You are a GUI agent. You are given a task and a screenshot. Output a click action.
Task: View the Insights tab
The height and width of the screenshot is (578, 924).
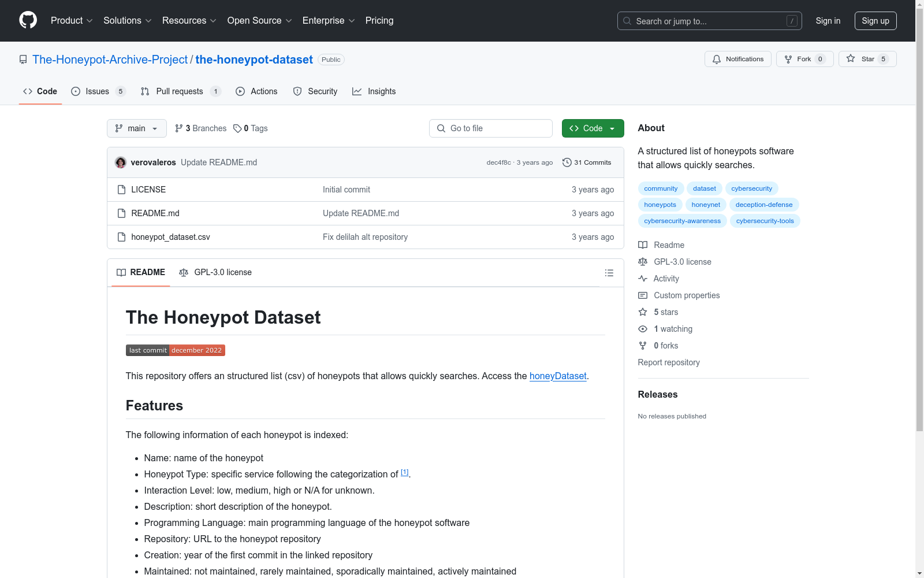[x=374, y=91]
